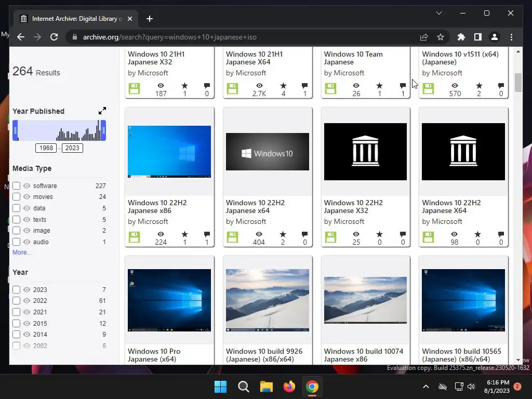Image resolution: width=532 pixels, height=399 pixels.
Task: Check the 2022 year filter box
Action: 16,301
